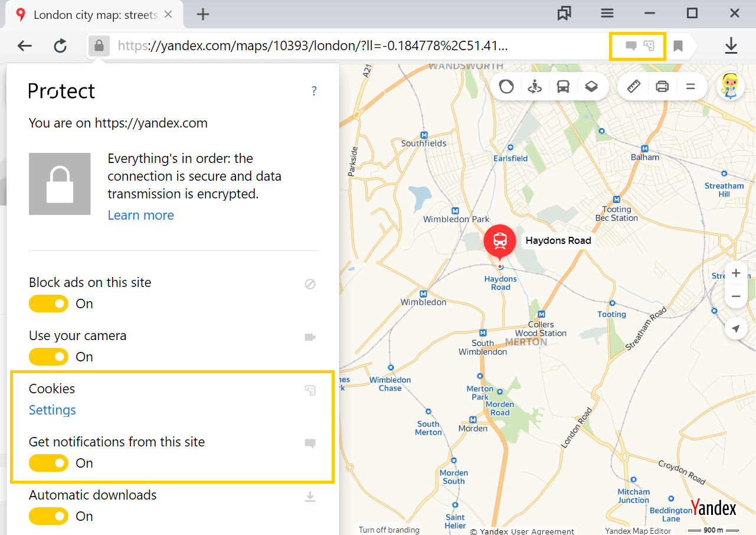Click the red Haydons Road station marker
The height and width of the screenshot is (535, 756).
coord(500,241)
